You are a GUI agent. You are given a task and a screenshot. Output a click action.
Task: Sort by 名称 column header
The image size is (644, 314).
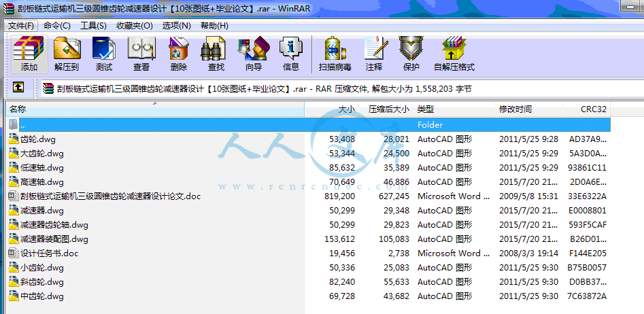pyautogui.click(x=155, y=109)
